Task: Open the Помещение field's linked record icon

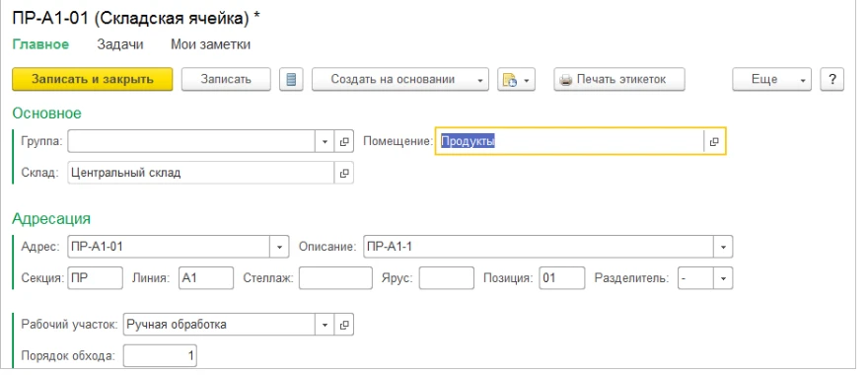Action: coord(713,141)
